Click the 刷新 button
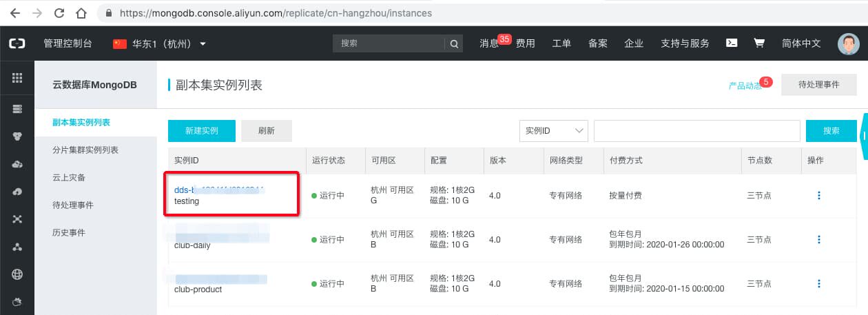The height and width of the screenshot is (315, 868). (x=267, y=131)
